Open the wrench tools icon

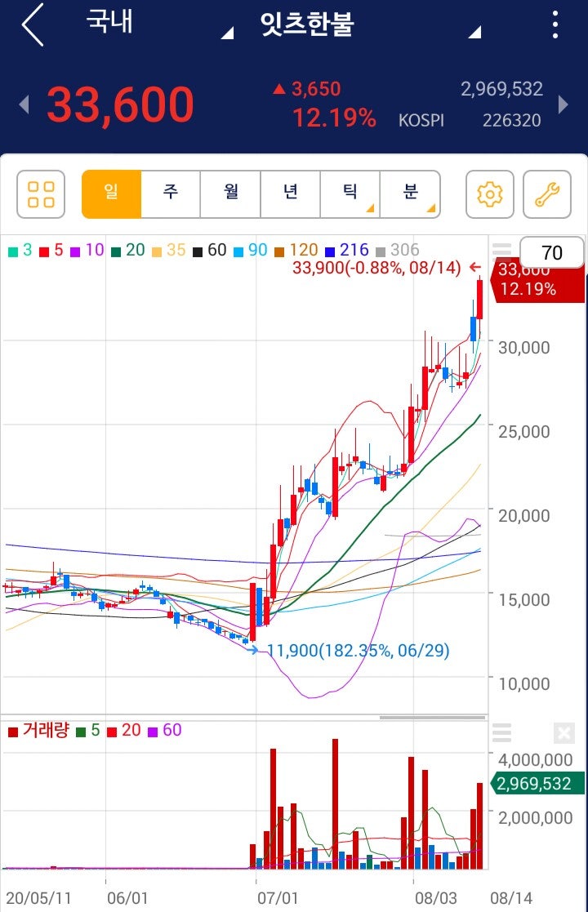point(547,194)
